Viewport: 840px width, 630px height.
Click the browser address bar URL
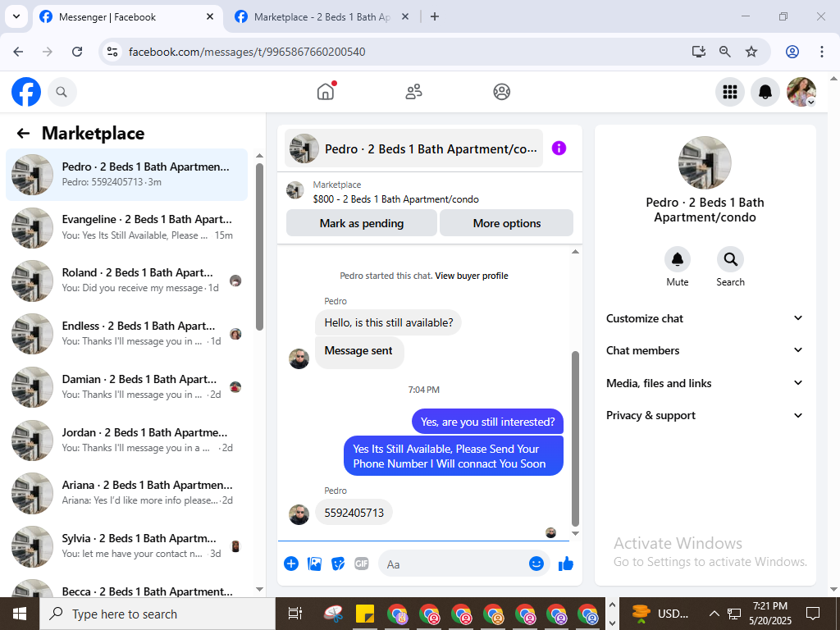coord(247,52)
